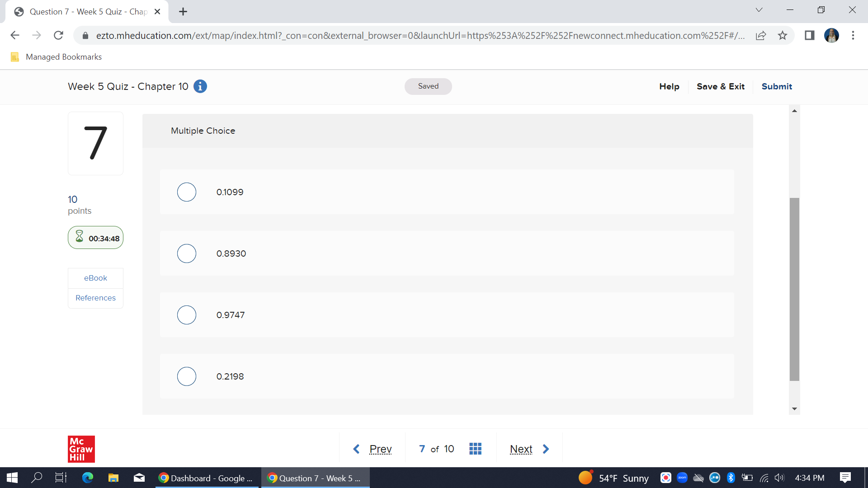868x488 pixels.
Task: Click the quiz info icon beside title
Action: point(200,86)
